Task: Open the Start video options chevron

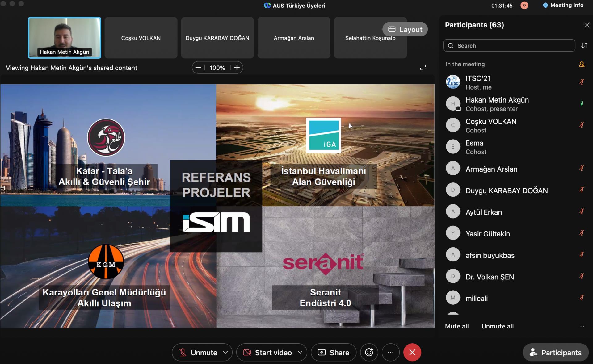Action: (300, 352)
